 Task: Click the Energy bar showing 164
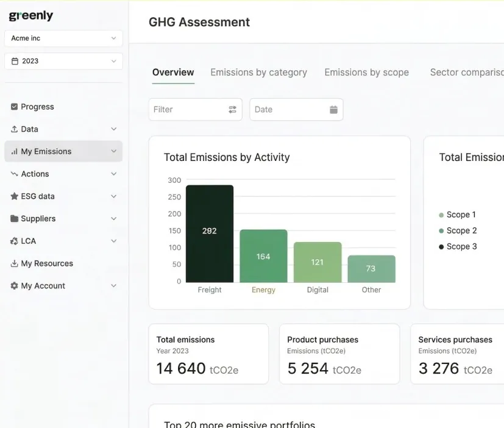263,256
